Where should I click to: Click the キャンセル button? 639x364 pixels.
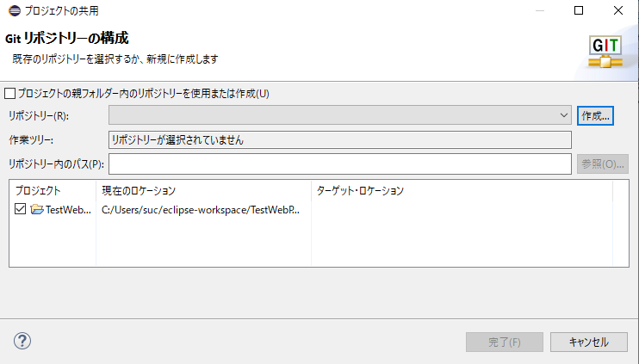pos(588,342)
